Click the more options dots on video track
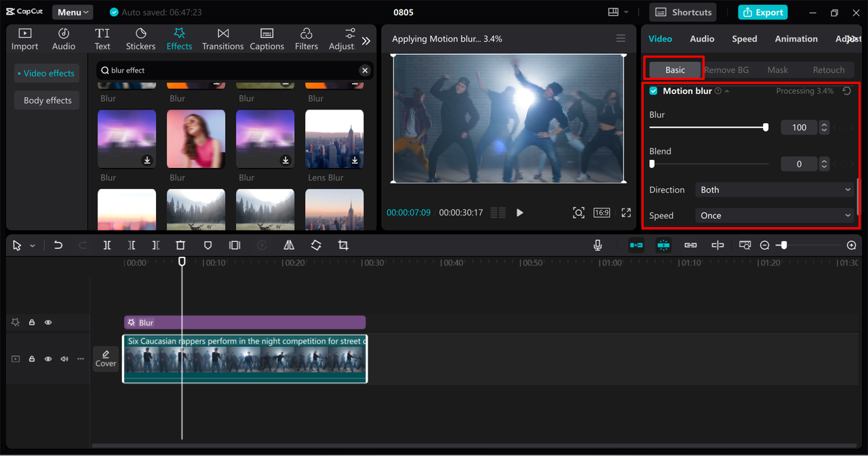The width and height of the screenshot is (868, 456). (x=81, y=359)
